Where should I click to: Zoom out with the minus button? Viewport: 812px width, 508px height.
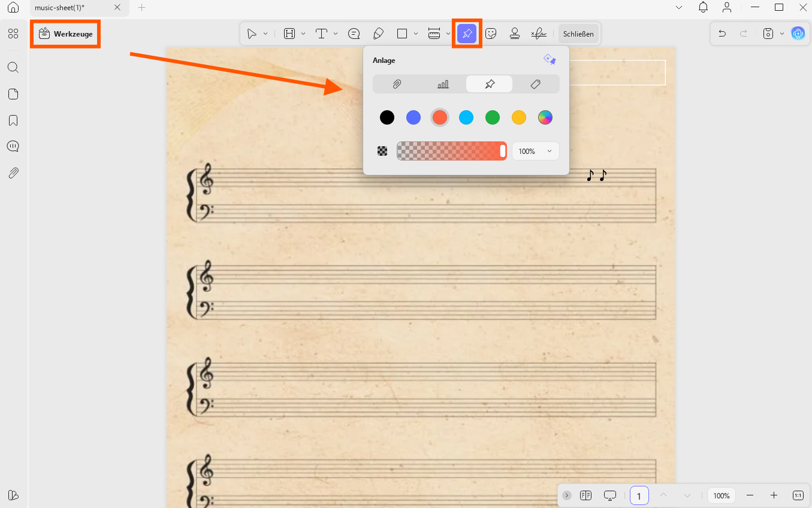click(x=750, y=495)
